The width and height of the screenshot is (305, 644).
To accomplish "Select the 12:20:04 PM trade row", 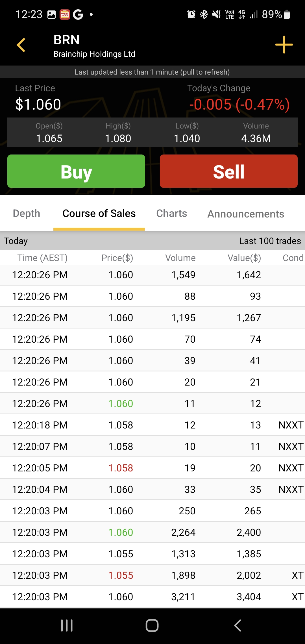I will point(152,489).
